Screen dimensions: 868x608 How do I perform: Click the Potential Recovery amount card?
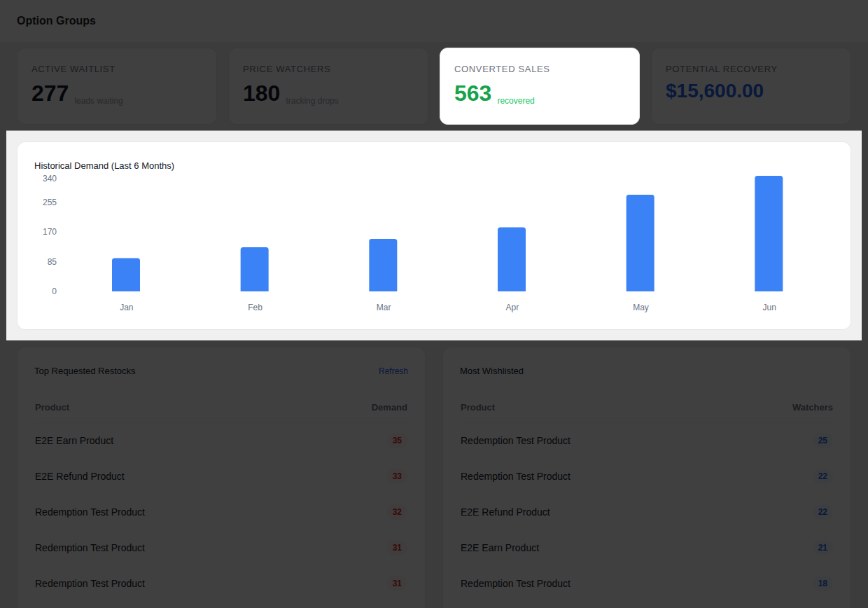point(751,86)
